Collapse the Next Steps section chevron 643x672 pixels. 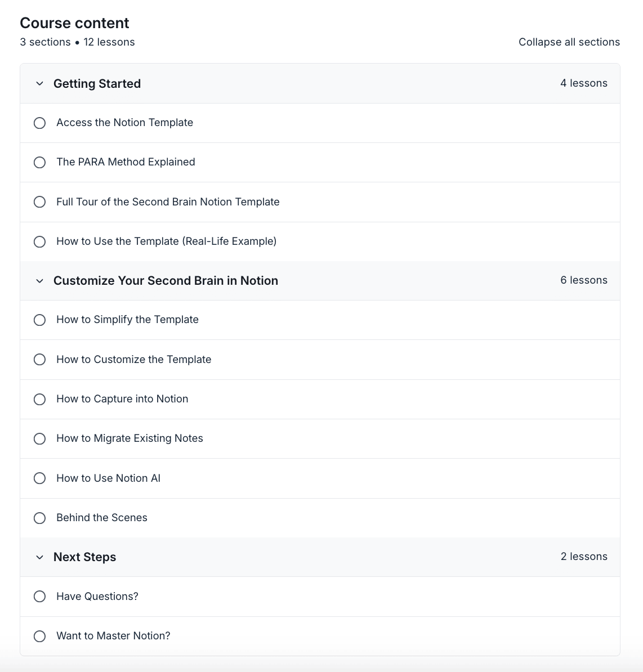[x=39, y=558]
